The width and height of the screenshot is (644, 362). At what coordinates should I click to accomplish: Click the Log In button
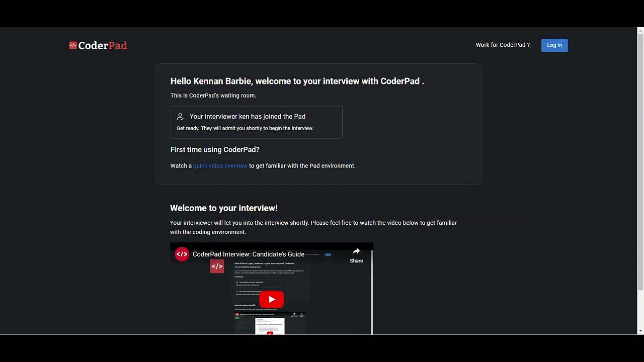pos(554,45)
